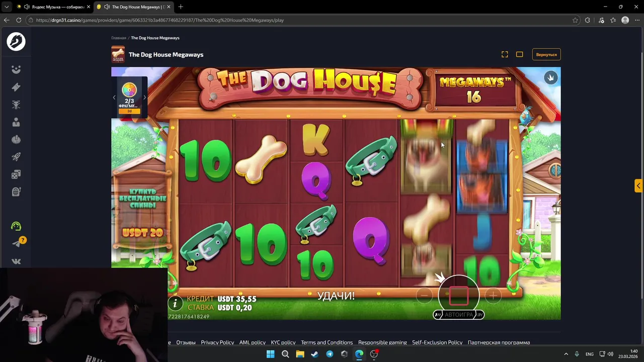Switch the ENG input language
644x362 pixels.
[589, 354]
